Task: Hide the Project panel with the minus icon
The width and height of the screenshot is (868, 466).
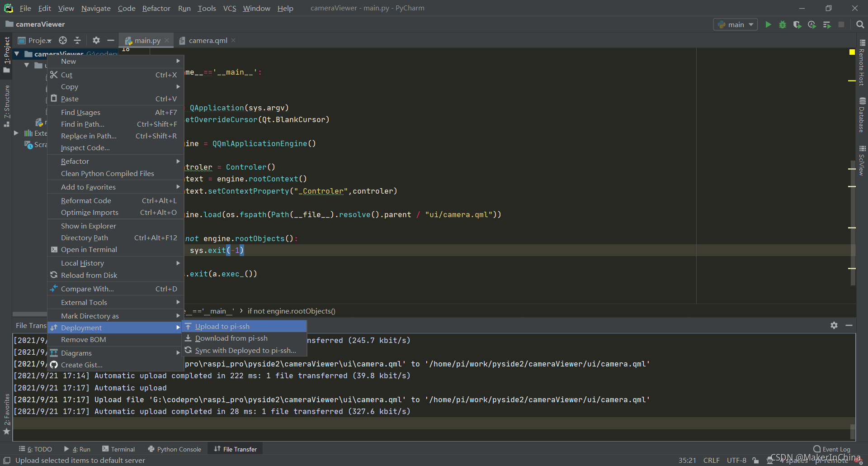Action: pos(110,40)
